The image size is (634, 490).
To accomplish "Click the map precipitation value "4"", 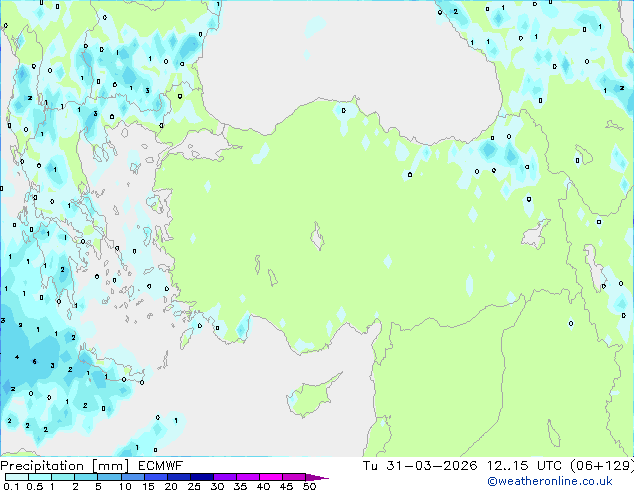I will (x=17, y=357).
